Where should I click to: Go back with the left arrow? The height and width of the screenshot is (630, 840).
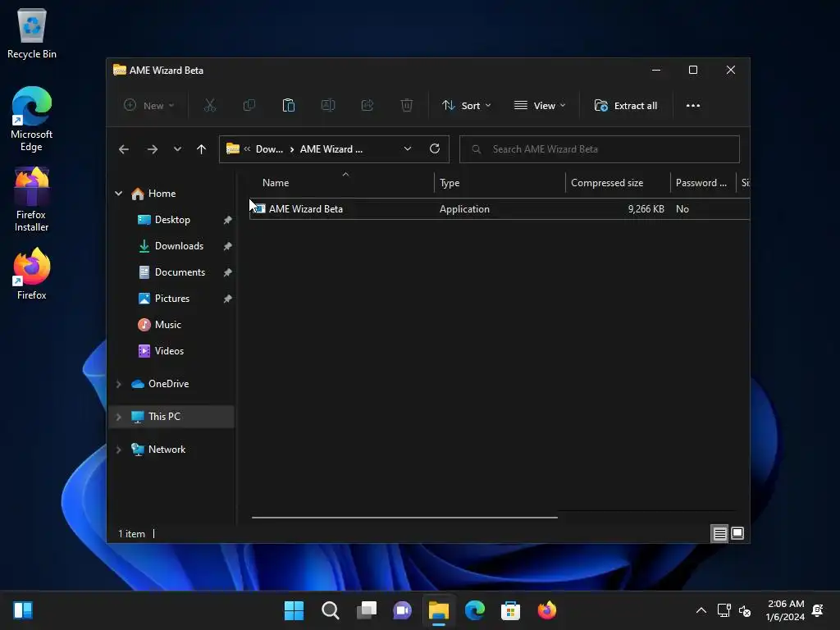point(124,149)
